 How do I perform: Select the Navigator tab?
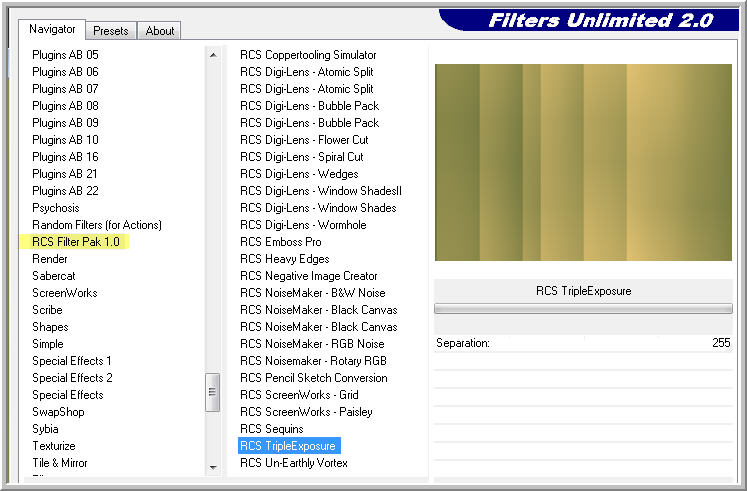pyautogui.click(x=52, y=29)
